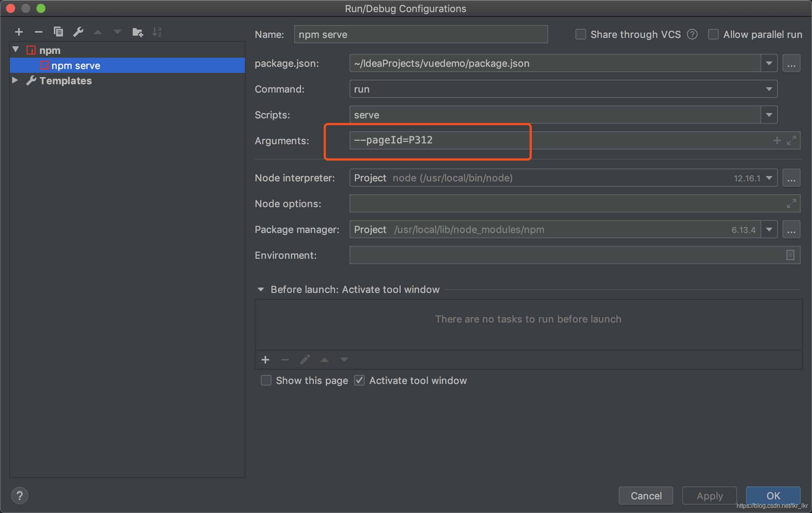
Task: Click help icon near Share through VCS
Action: (692, 35)
